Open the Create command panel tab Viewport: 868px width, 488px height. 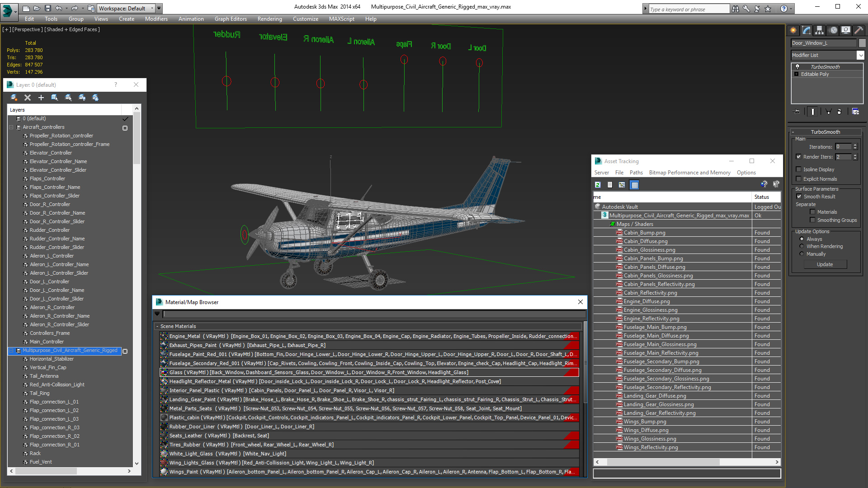[793, 30]
